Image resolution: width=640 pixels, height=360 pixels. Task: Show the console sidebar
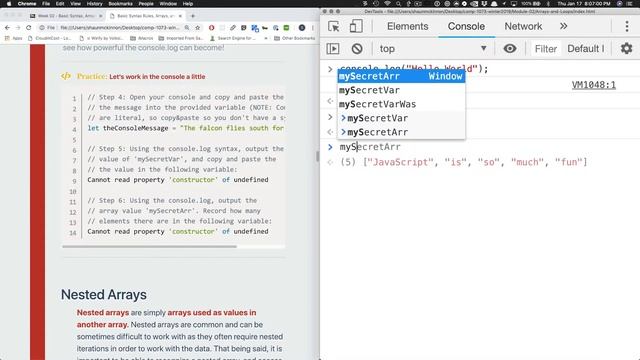[333, 49]
